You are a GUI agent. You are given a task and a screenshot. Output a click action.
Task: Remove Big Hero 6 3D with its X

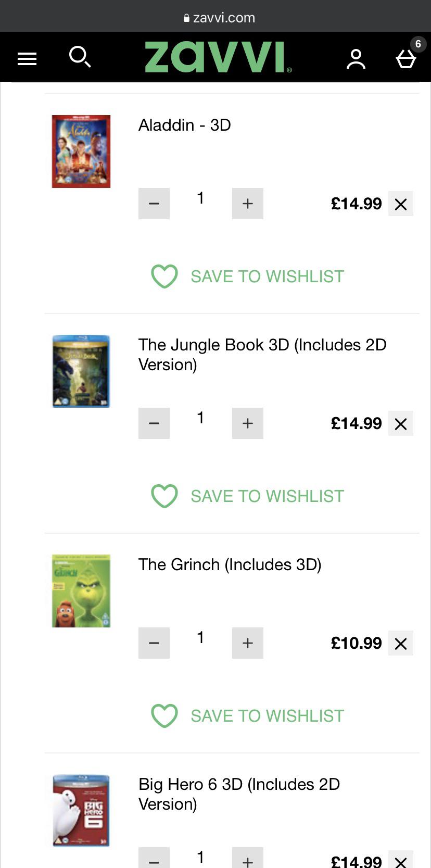[401, 859]
